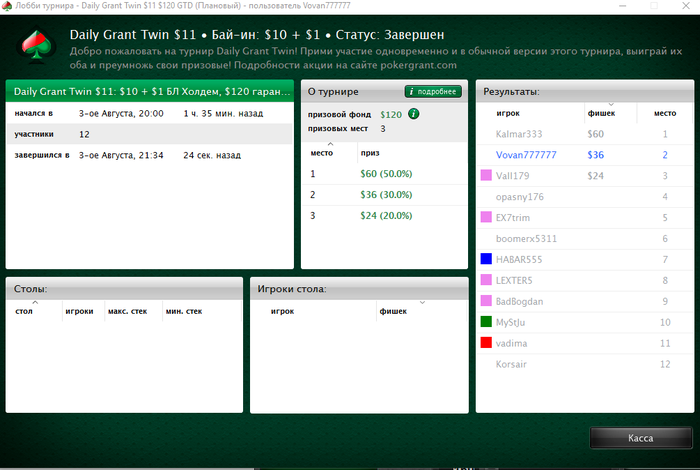
Task: Click the green Daily Grant Twin $11 panel header
Action: (150, 92)
